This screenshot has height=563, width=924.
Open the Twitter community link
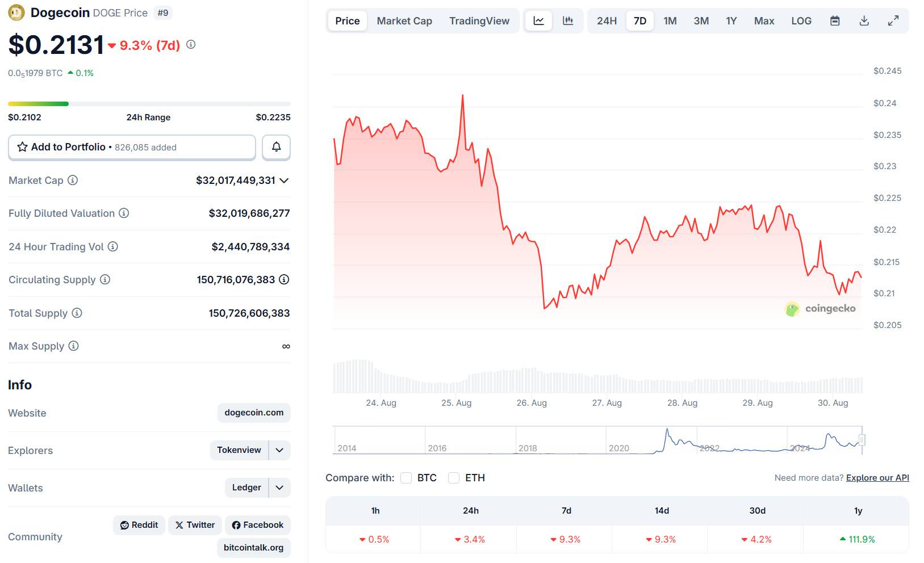pos(195,525)
